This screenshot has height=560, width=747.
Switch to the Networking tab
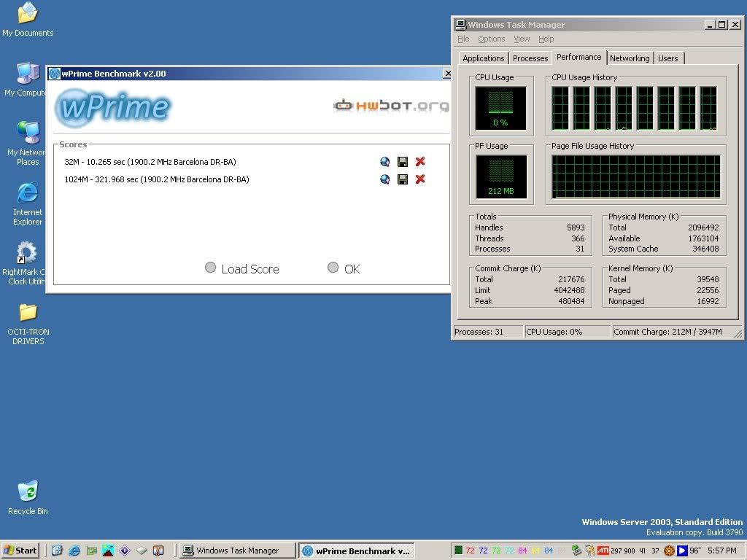pyautogui.click(x=630, y=58)
